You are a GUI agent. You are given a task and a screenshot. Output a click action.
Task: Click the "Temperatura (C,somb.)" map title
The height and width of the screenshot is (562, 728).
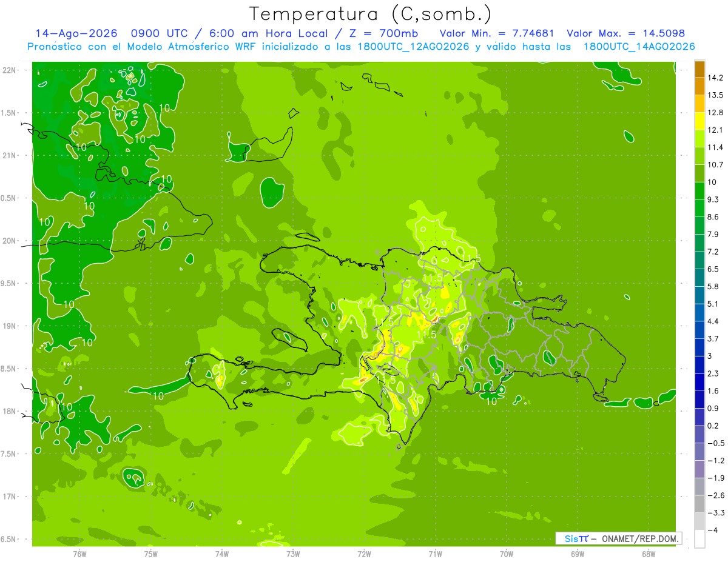[x=371, y=13]
